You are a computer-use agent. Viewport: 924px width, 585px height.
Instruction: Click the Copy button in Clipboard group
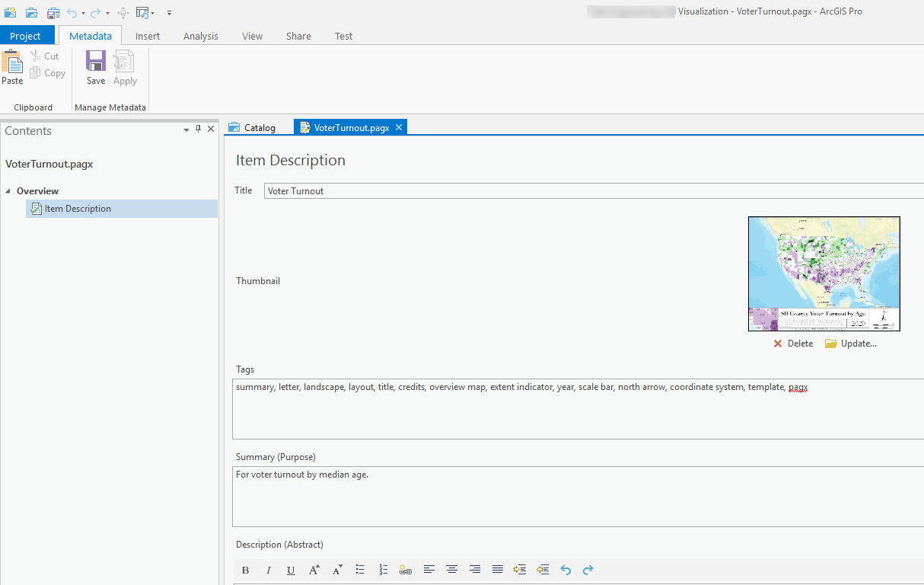pos(47,73)
